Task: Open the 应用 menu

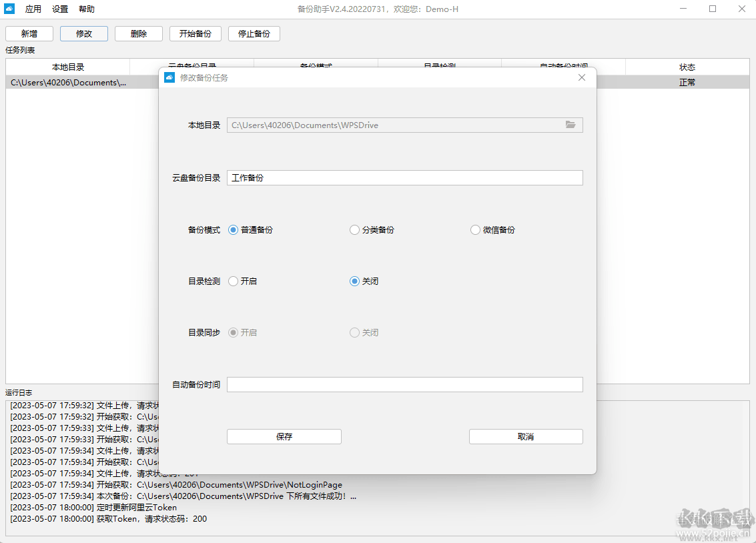Action: click(33, 9)
